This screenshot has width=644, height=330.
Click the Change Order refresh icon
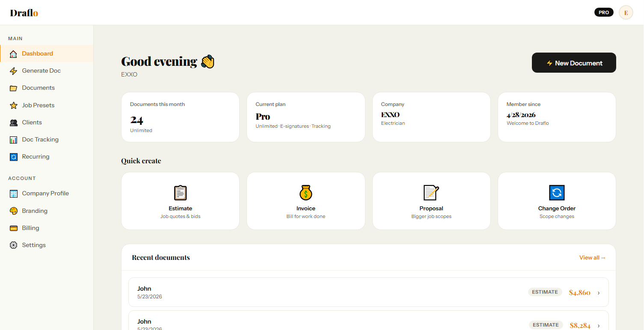[557, 193]
